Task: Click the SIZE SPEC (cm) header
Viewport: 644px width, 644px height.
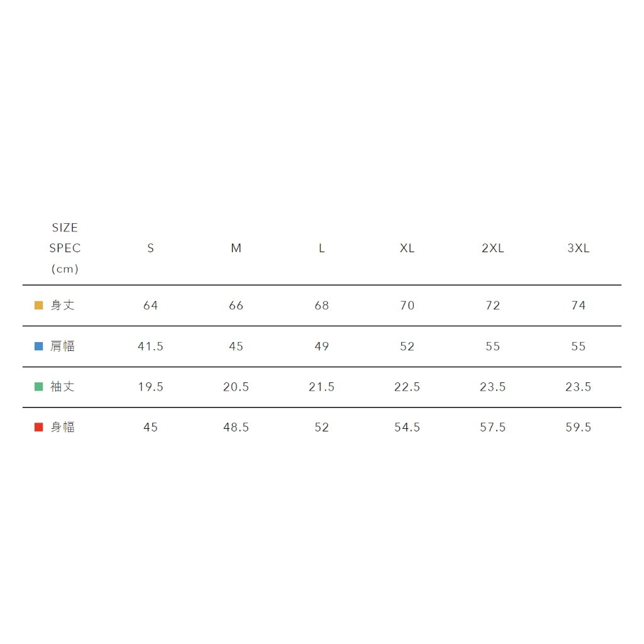Action: tap(65, 248)
